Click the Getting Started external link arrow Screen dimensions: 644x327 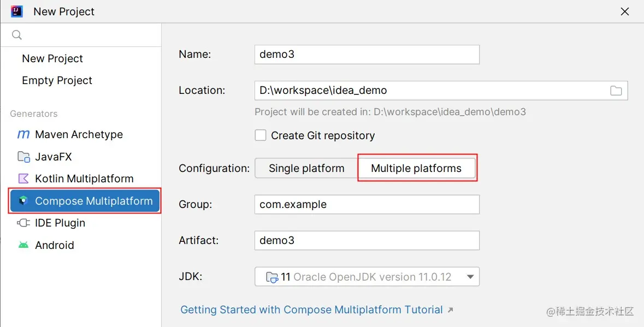(450, 310)
